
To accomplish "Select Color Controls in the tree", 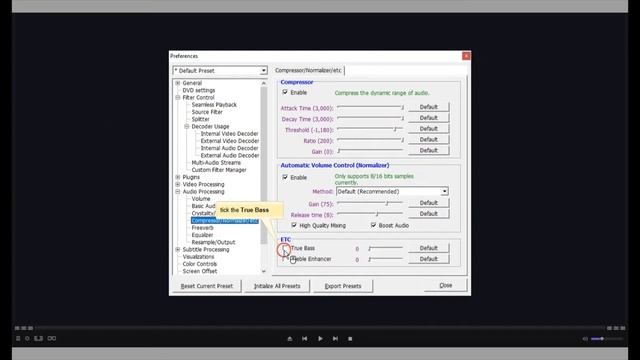I will [x=200, y=264].
